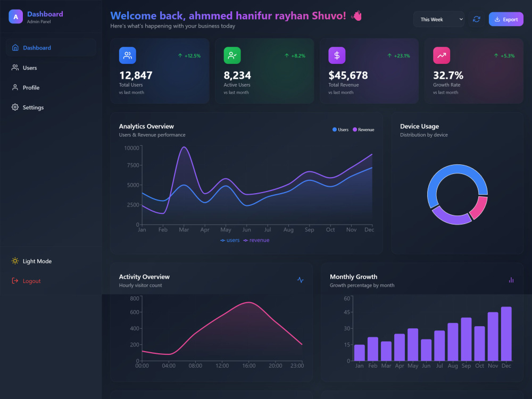This screenshot has height=399, width=532.
Task: Click the 'A' logo avatar in sidebar
Action: pyautogui.click(x=15, y=16)
